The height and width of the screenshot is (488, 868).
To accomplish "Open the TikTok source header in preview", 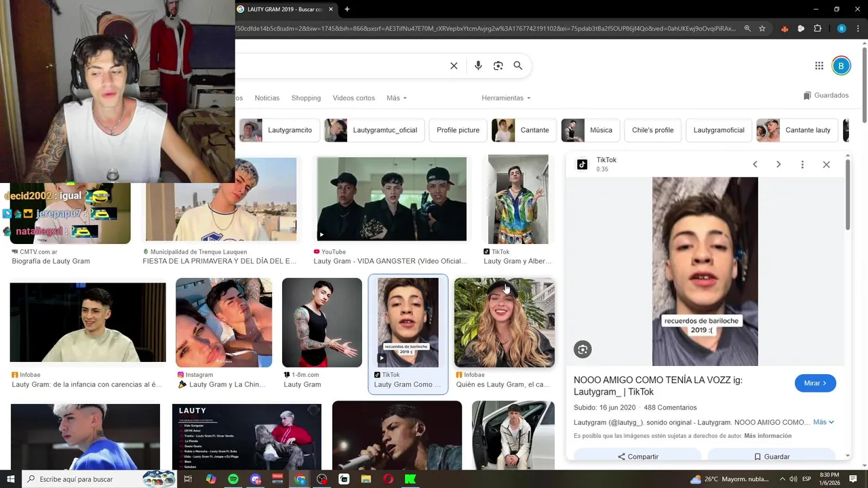I will tap(597, 164).
